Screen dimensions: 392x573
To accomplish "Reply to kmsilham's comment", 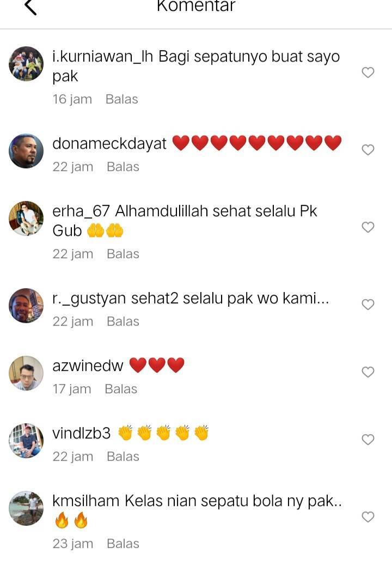I will point(123,544).
